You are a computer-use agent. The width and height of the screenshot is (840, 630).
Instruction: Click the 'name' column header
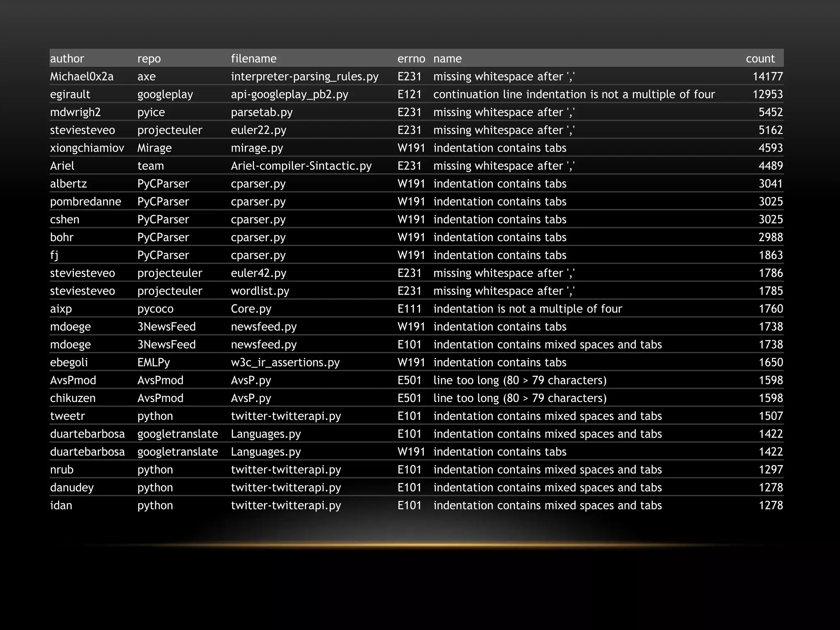coord(447,59)
